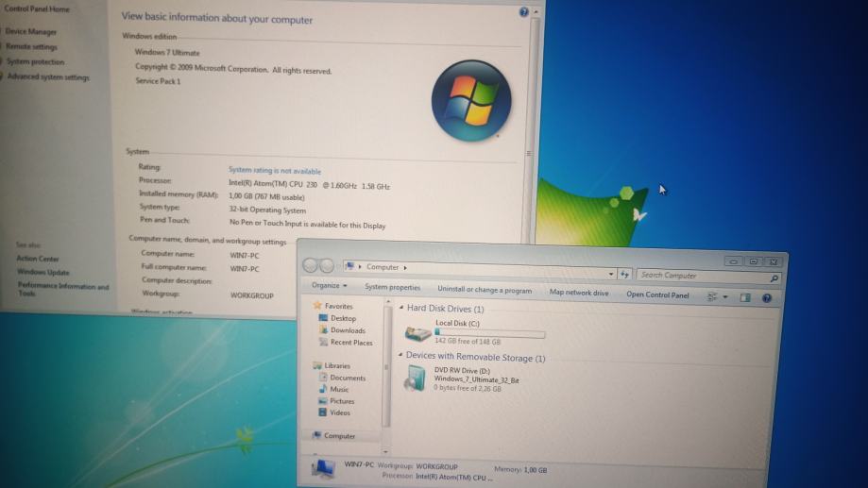This screenshot has height=488, width=868.
Task: Expand the change view options dropdown
Action: click(x=724, y=296)
